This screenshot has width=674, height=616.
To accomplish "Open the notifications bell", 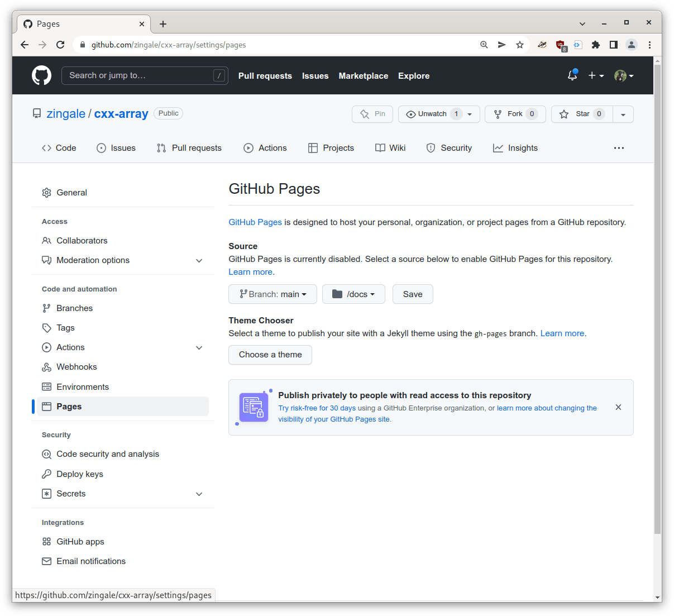I will (x=572, y=75).
